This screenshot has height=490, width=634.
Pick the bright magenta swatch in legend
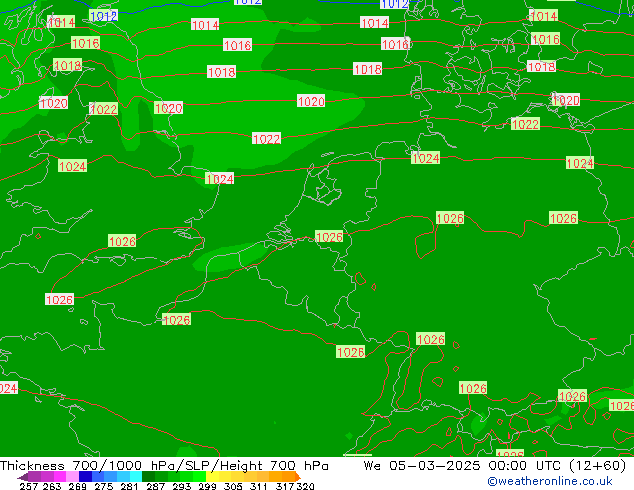coord(60,476)
